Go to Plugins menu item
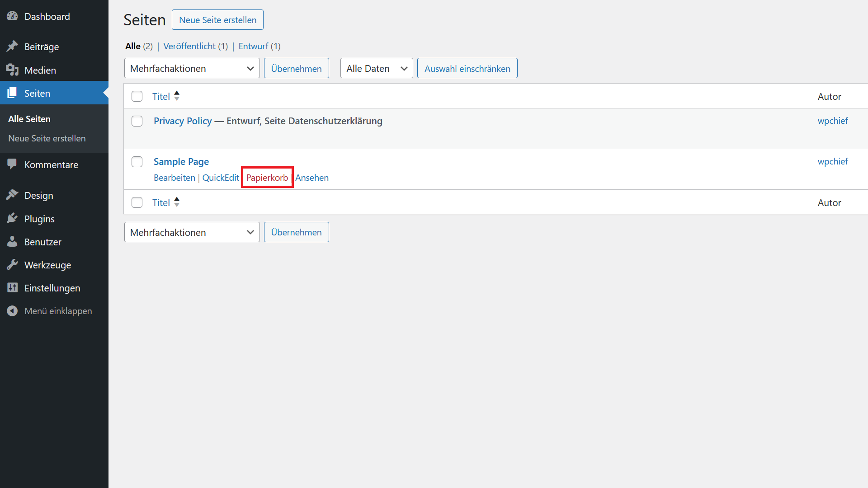 coord(54,219)
